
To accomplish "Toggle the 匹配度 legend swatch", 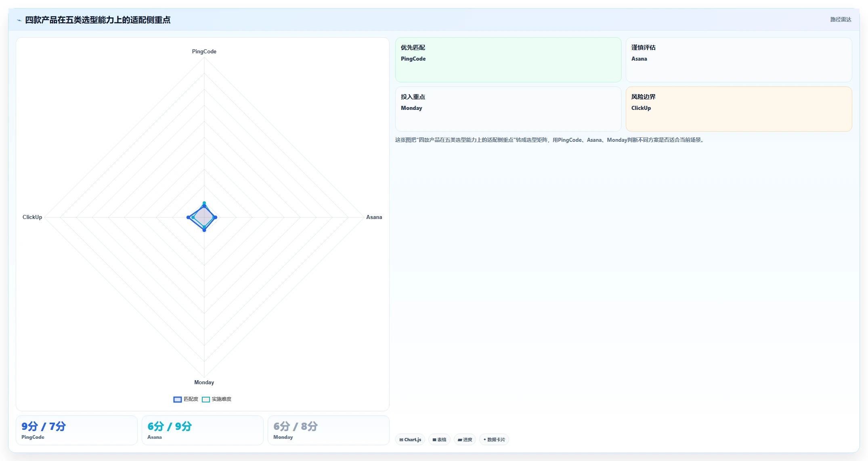I will click(x=178, y=399).
